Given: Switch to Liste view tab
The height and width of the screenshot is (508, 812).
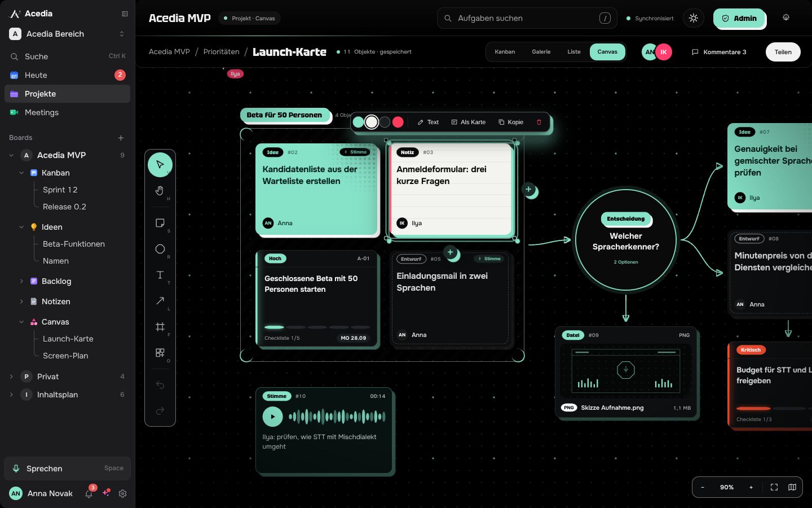Looking at the screenshot, I should pos(574,52).
